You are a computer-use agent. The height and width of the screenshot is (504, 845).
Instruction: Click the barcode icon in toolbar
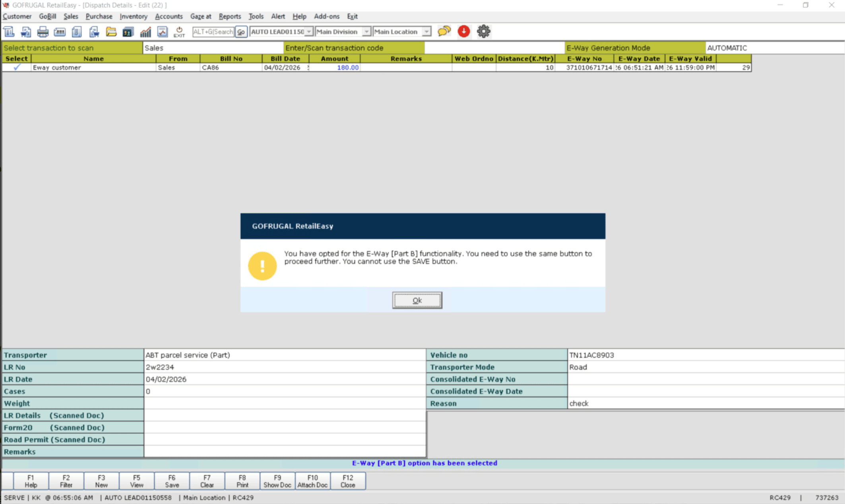coord(60,32)
